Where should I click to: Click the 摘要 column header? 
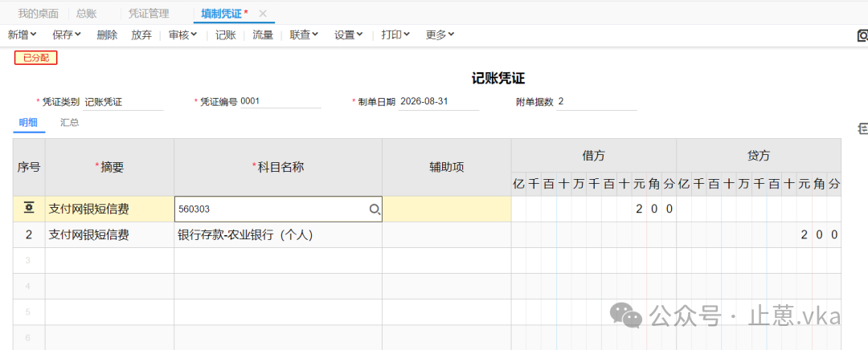109,166
